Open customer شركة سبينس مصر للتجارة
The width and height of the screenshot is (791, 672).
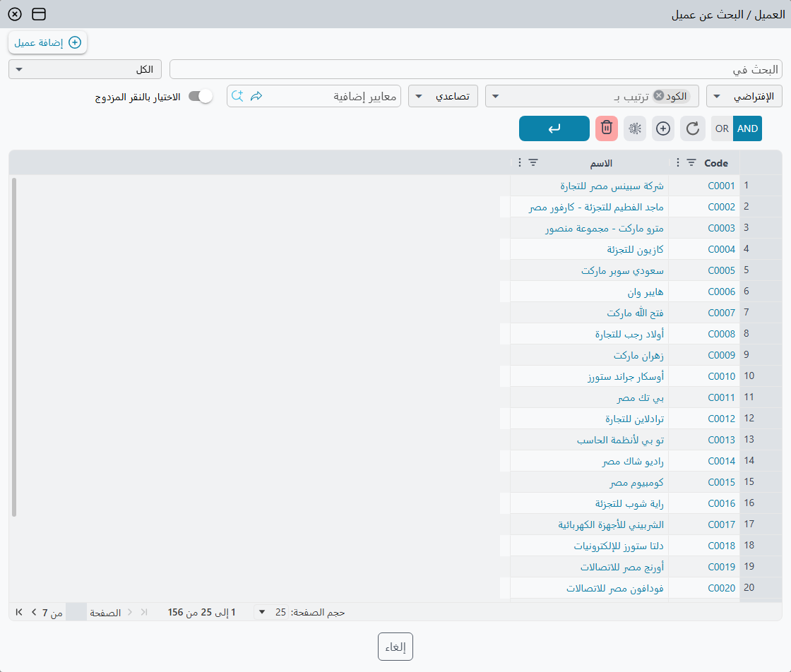(x=612, y=186)
